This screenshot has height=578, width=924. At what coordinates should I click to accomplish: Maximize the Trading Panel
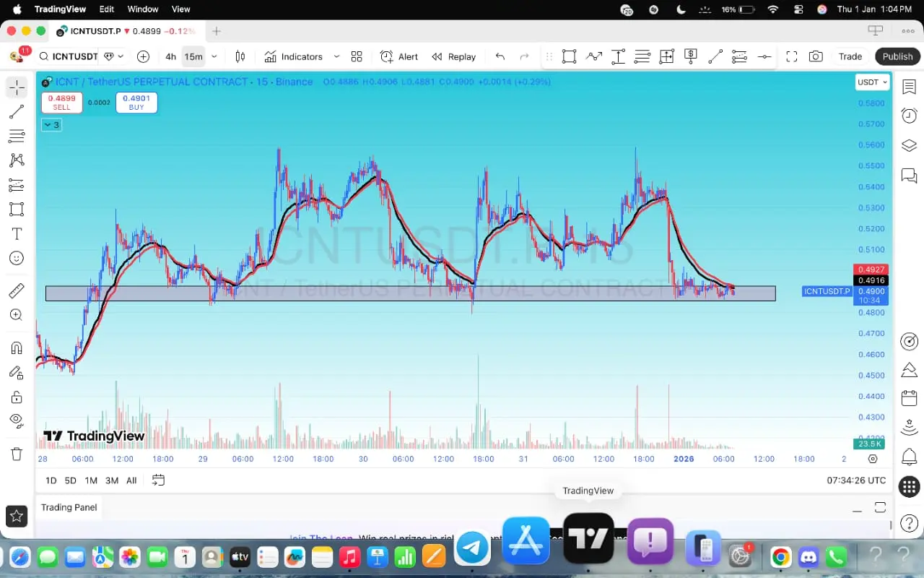[x=880, y=507]
